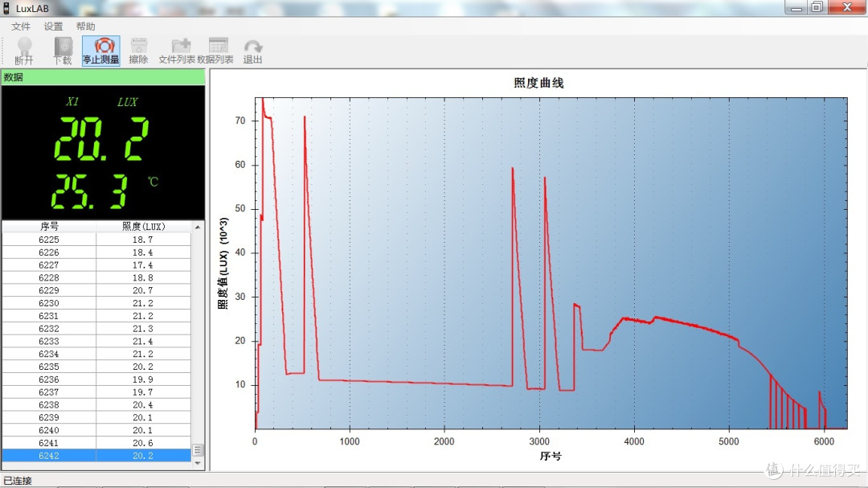Screen dimensions: 868x488
Task: Select table row 6226
Action: pyautogui.click(x=96, y=252)
